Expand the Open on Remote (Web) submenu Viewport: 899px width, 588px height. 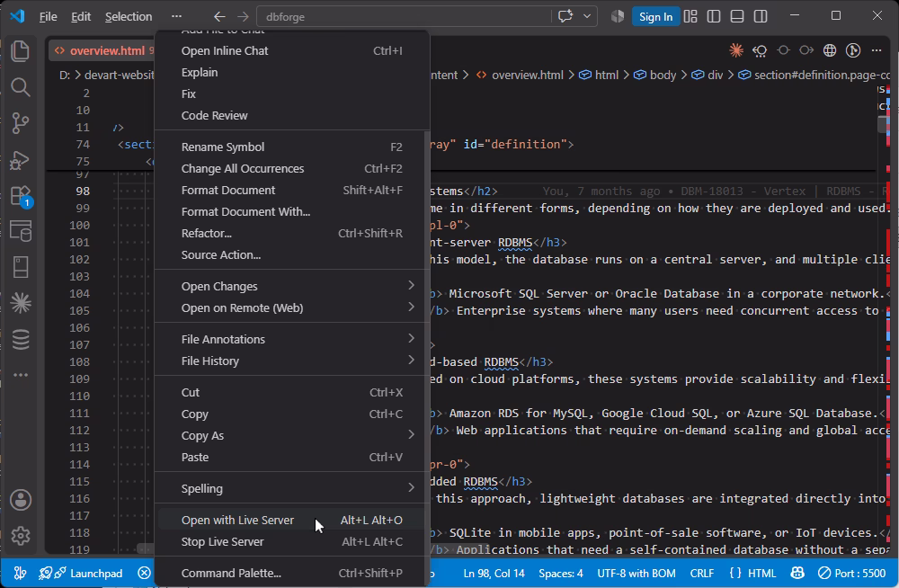pyautogui.click(x=292, y=307)
